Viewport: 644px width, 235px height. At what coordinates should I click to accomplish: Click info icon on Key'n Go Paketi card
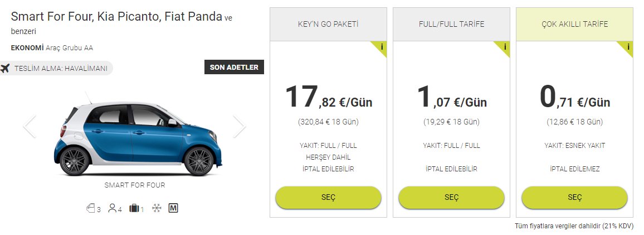[382, 47]
